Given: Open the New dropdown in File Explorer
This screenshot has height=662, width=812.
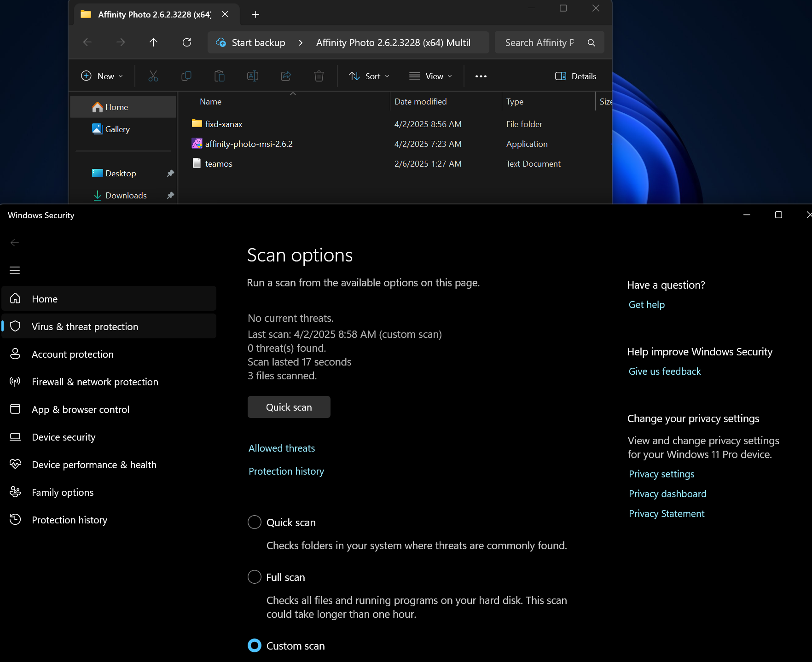Looking at the screenshot, I should coord(102,76).
